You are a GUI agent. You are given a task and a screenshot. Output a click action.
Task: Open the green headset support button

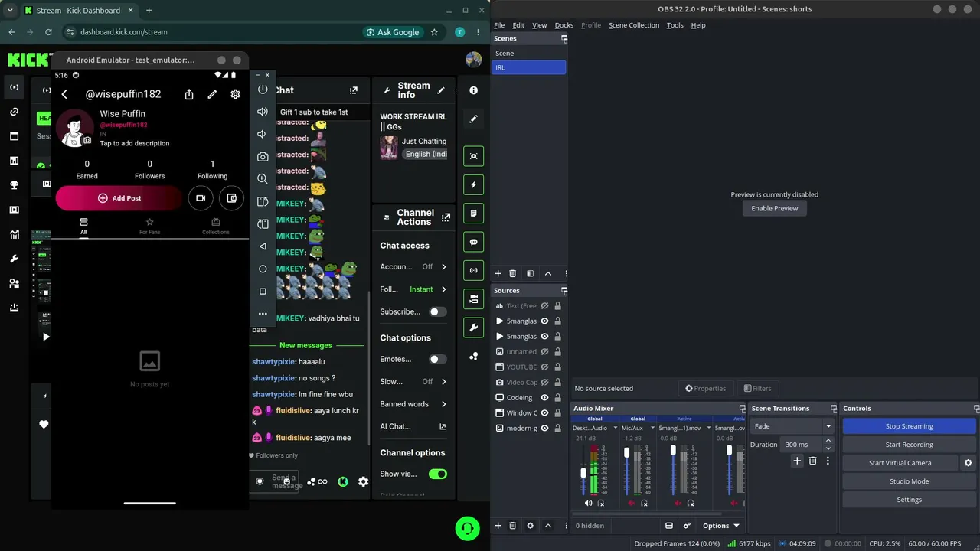click(467, 528)
